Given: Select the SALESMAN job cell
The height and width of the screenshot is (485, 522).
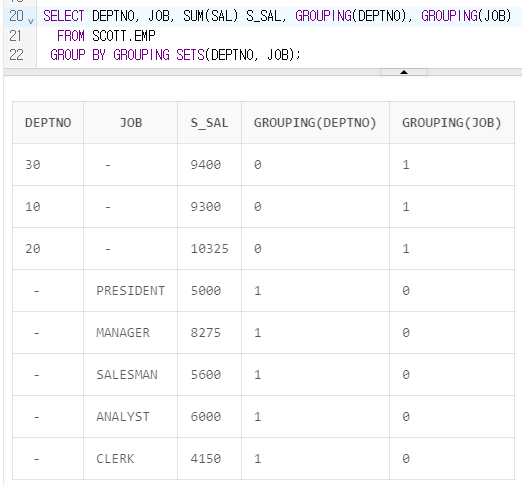Looking at the screenshot, I should point(131,375).
